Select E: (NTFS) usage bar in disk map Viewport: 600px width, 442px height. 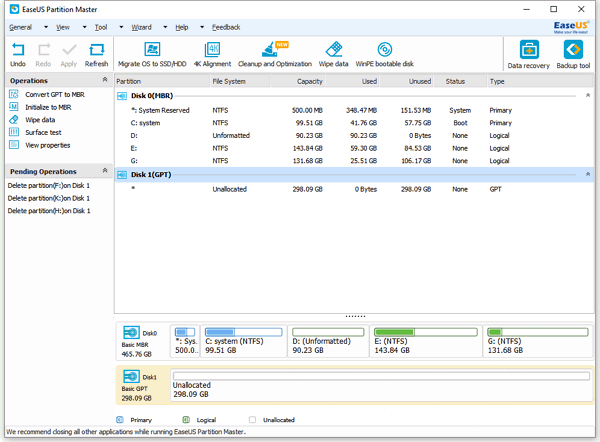426,332
